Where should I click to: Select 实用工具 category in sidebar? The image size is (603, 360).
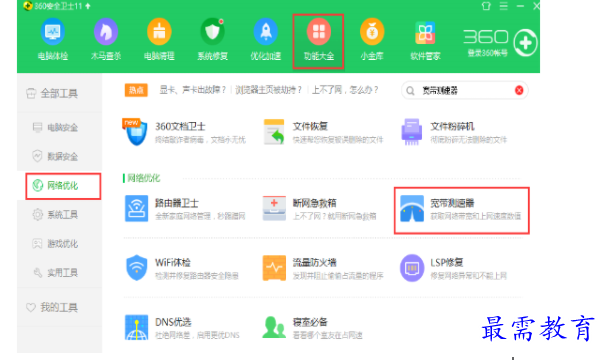[x=60, y=273]
